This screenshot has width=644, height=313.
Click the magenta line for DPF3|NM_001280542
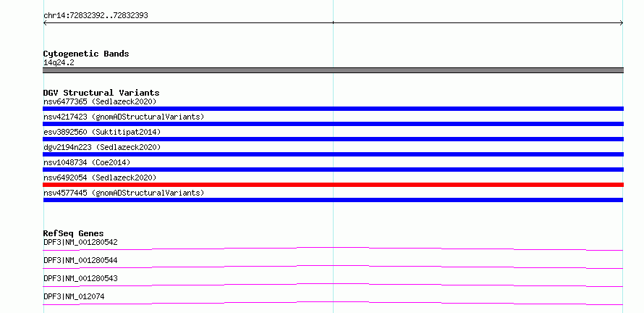tap(333, 249)
